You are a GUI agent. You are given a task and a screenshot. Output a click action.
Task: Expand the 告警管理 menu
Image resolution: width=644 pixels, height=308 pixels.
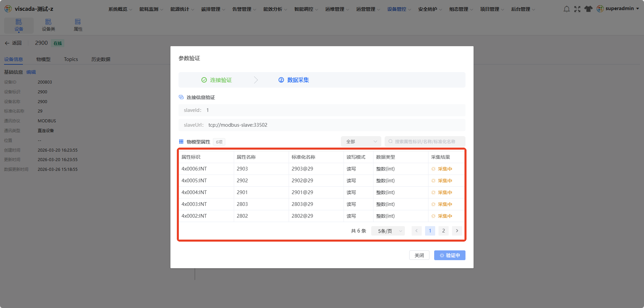[244, 9]
